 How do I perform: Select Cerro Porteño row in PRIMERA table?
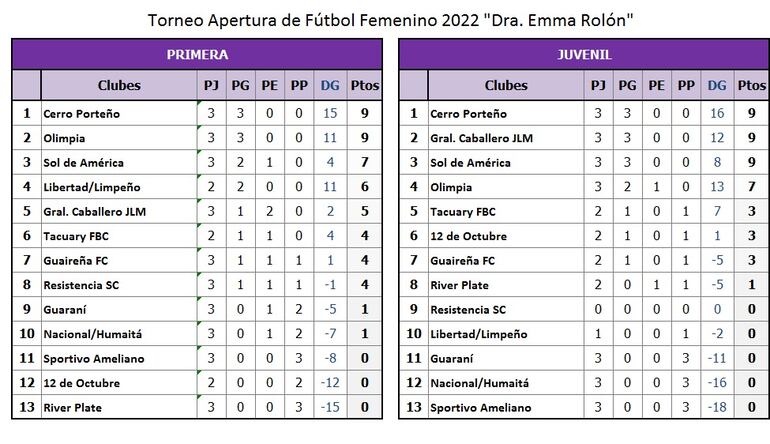[x=81, y=114]
